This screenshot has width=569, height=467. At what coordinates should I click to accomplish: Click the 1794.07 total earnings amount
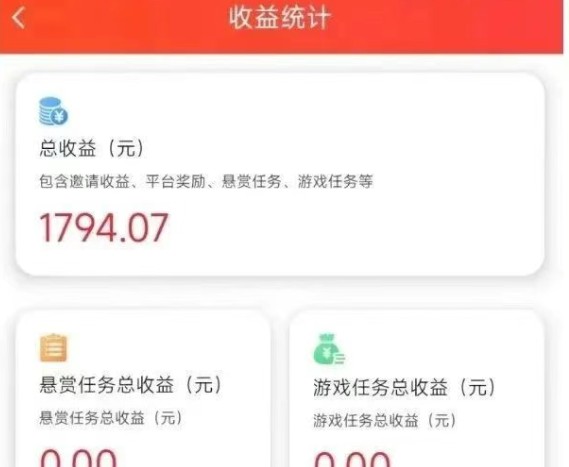click(104, 228)
